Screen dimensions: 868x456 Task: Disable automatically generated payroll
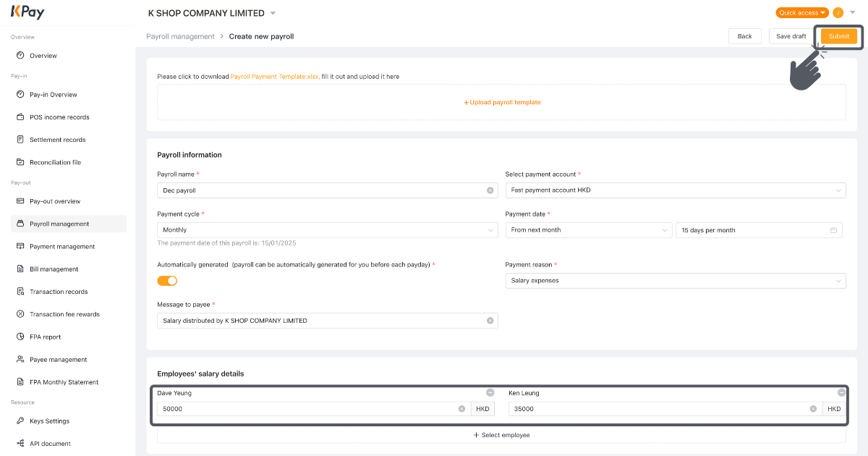coord(167,280)
